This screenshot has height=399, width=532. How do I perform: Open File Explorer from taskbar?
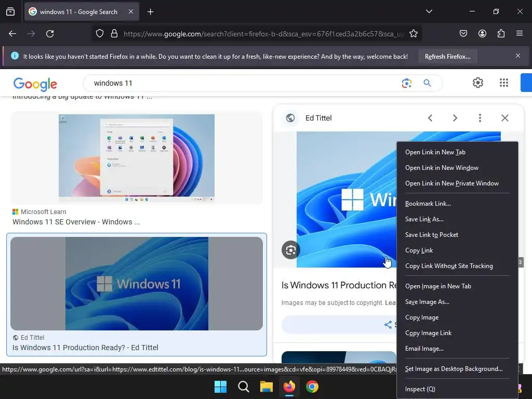(267, 387)
